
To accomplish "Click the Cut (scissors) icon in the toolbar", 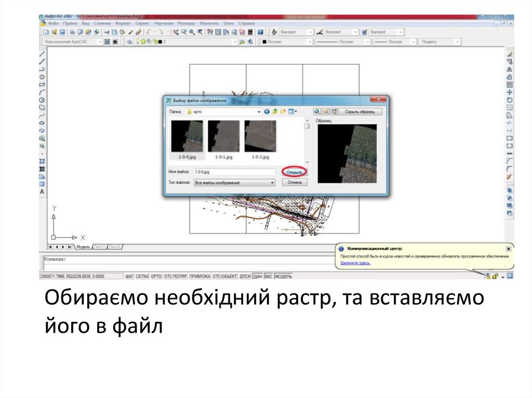I will (x=107, y=32).
